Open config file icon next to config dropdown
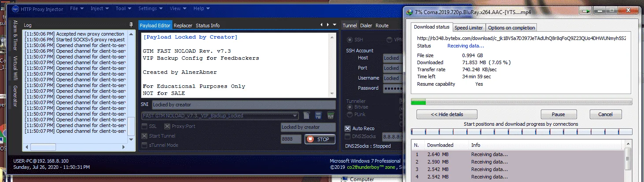 tap(307, 116)
